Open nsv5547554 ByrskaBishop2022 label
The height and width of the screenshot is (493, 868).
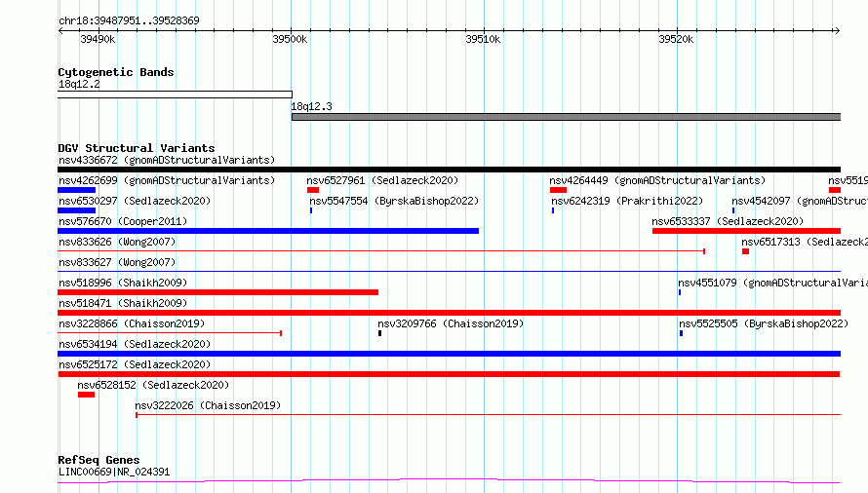click(x=394, y=201)
